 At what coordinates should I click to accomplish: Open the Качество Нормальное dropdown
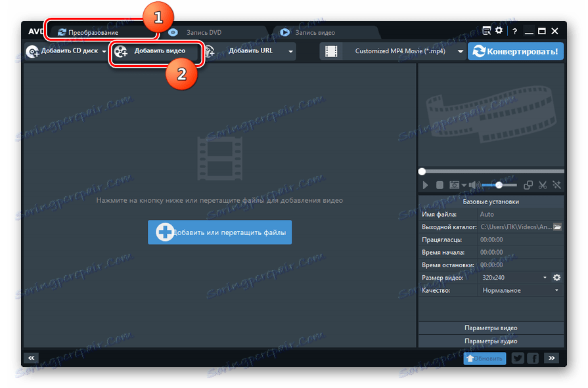coord(520,291)
